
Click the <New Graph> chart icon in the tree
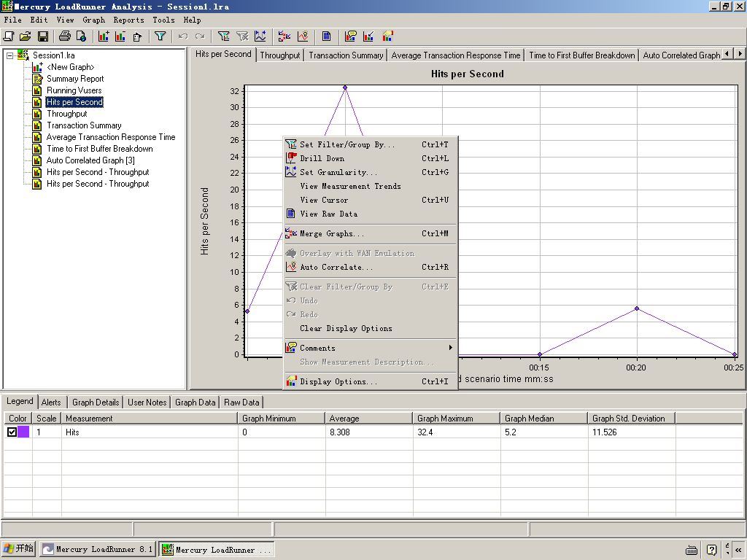point(37,67)
